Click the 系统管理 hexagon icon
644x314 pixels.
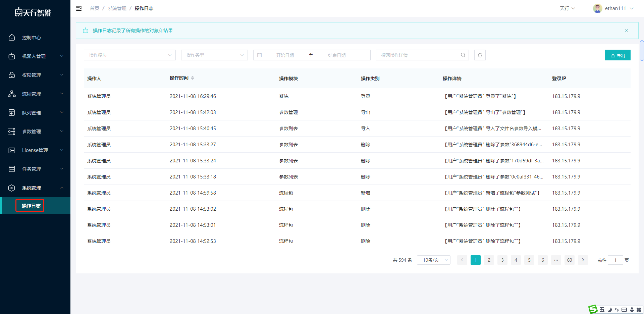(x=12, y=188)
